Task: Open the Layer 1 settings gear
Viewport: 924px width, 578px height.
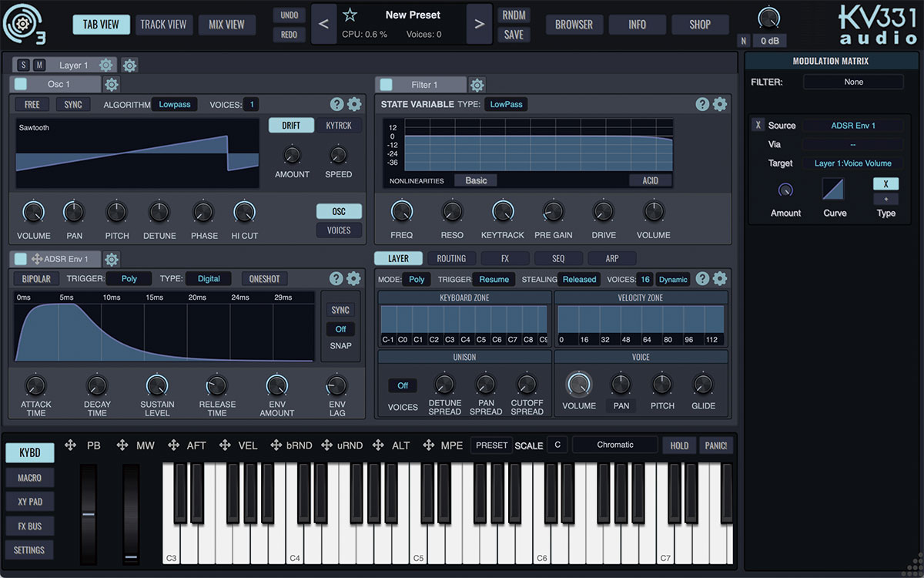Action: [x=106, y=66]
